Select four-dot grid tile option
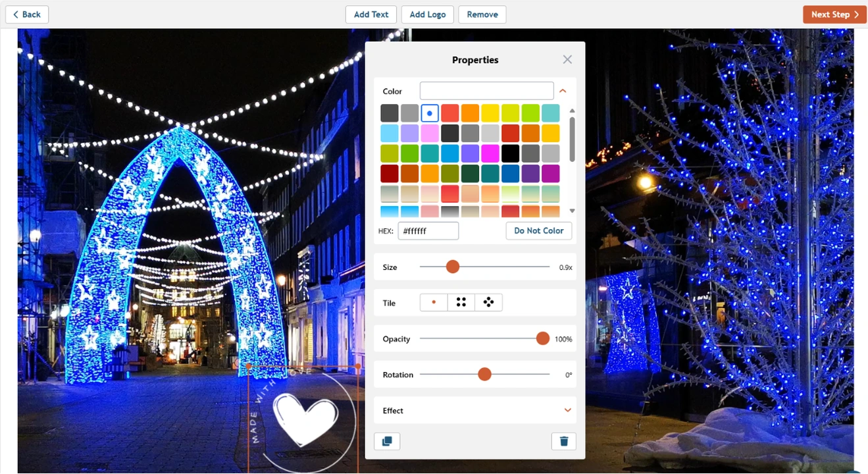 (461, 303)
